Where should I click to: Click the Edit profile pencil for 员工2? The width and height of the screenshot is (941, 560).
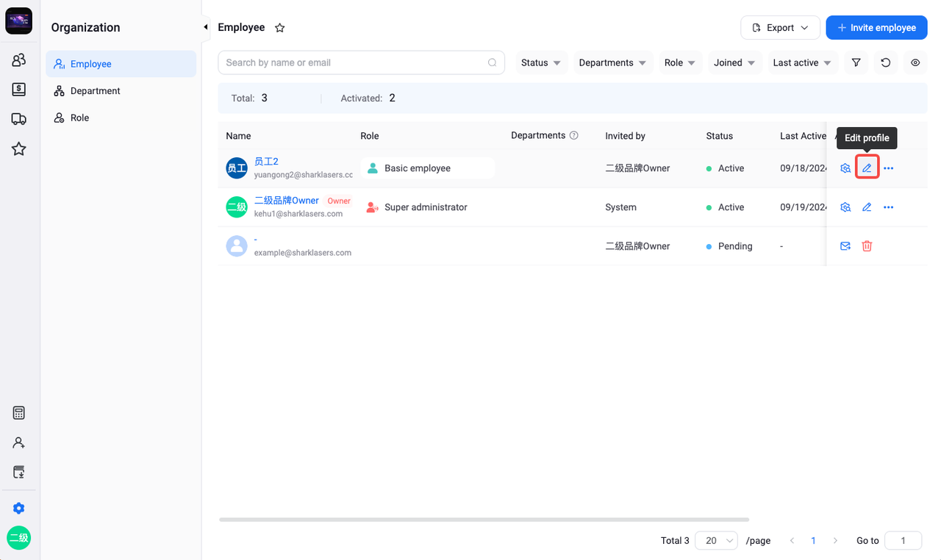click(x=867, y=168)
